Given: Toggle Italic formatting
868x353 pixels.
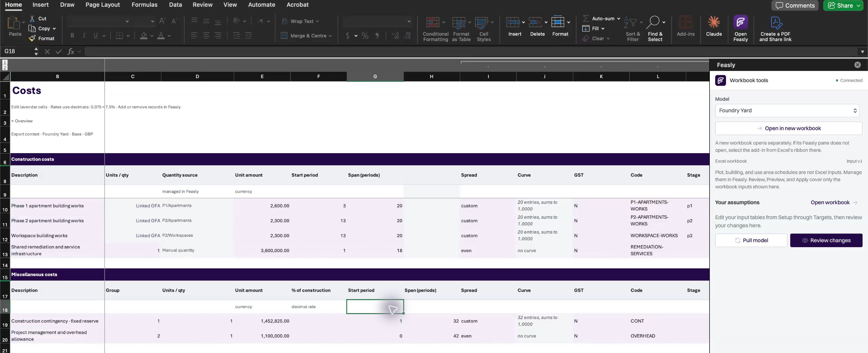Looking at the screenshot, I should (x=84, y=35).
